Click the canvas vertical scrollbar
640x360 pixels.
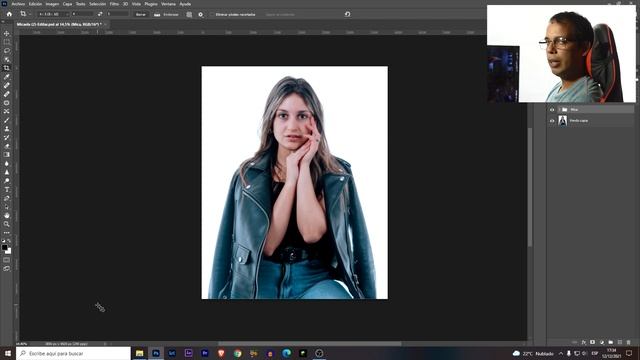coord(530,188)
